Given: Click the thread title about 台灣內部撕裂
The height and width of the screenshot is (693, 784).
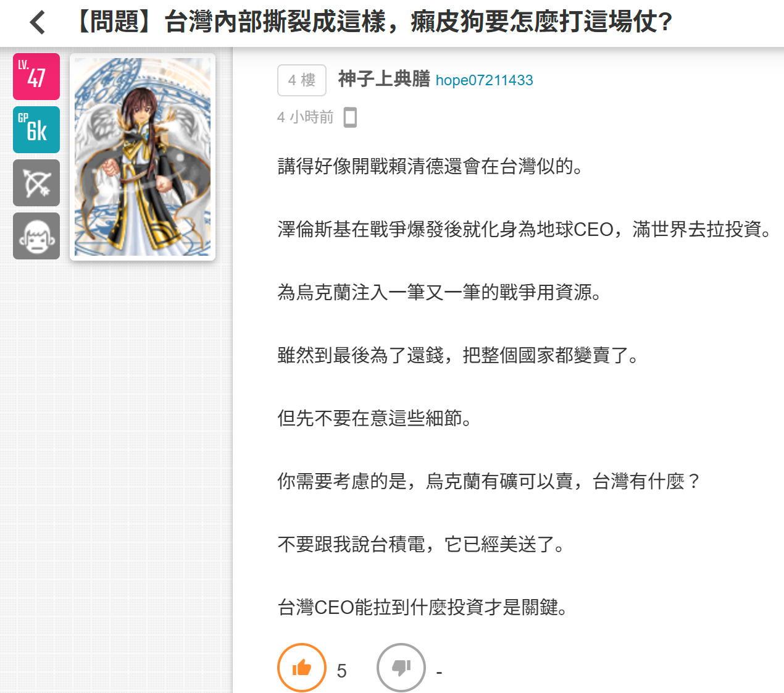Looking at the screenshot, I should click(x=370, y=22).
